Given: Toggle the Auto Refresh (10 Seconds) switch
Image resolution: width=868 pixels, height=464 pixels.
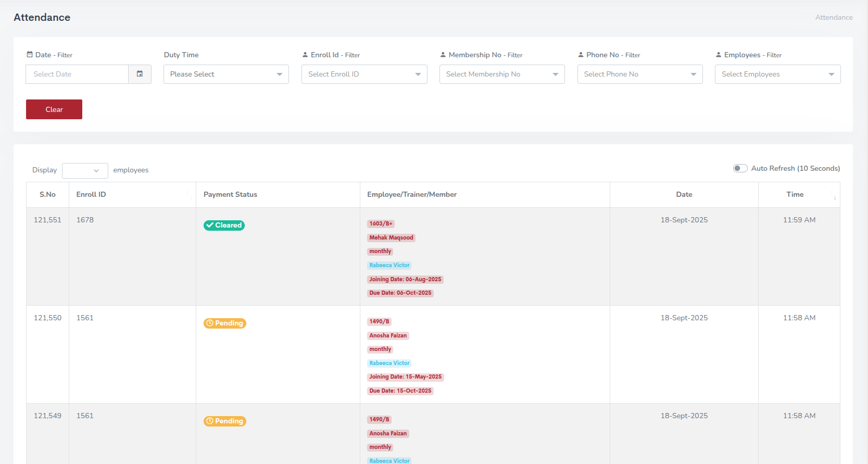Looking at the screenshot, I should click(x=740, y=168).
